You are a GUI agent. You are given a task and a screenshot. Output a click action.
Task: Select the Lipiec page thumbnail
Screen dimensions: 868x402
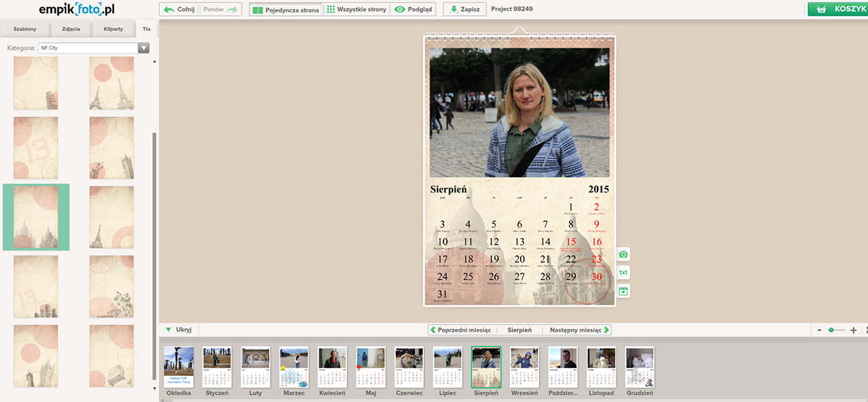(x=448, y=367)
